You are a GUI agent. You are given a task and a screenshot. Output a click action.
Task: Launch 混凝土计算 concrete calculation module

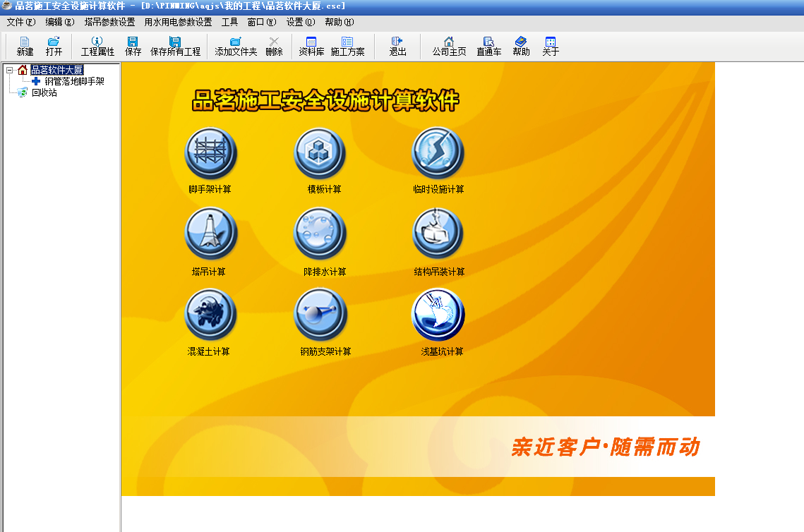pyautogui.click(x=210, y=314)
